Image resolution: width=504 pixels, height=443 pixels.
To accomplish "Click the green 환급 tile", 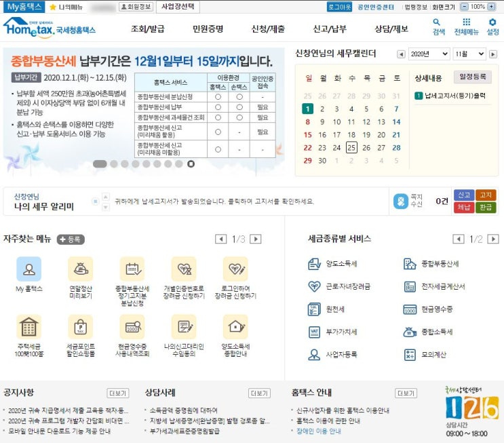I will (486, 207).
